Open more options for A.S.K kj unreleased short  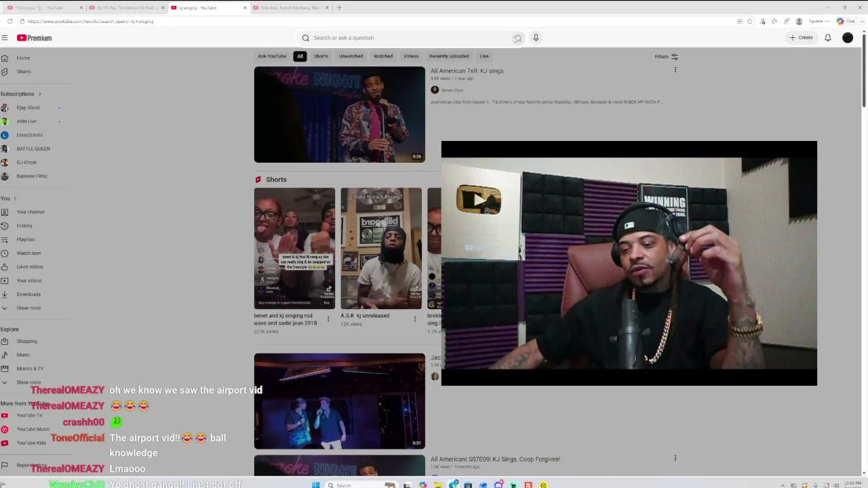coord(415,319)
